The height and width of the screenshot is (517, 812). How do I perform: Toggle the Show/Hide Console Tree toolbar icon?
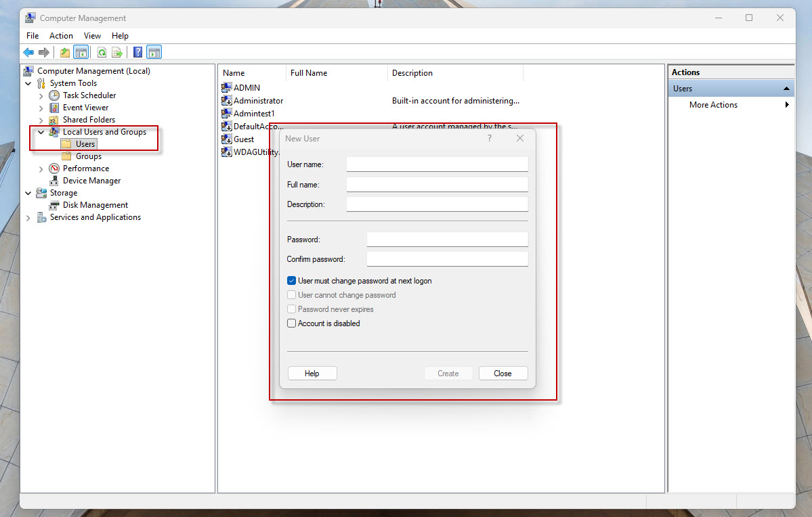point(81,52)
